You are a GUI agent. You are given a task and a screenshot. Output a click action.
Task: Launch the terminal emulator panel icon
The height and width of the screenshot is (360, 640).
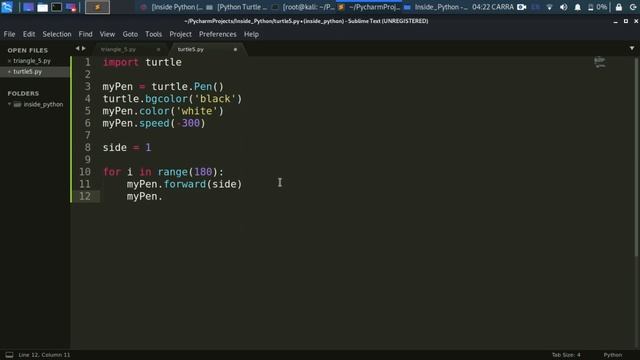pyautogui.click(x=57, y=7)
